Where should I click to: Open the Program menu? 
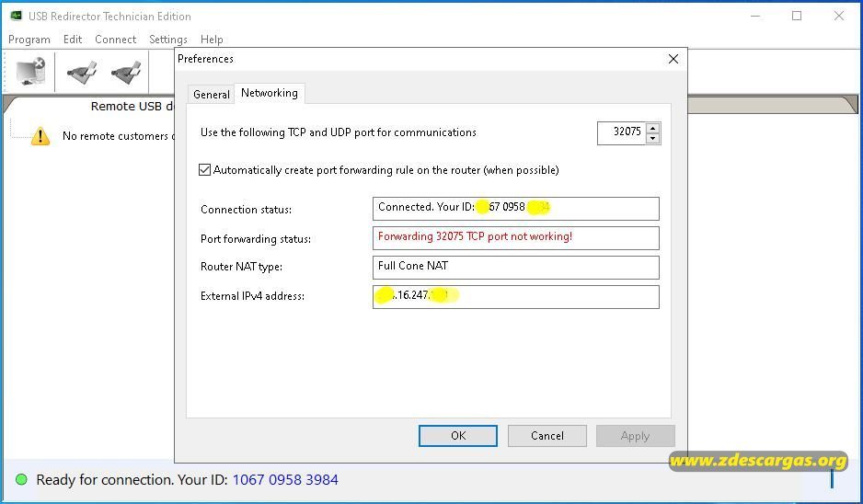coord(29,40)
